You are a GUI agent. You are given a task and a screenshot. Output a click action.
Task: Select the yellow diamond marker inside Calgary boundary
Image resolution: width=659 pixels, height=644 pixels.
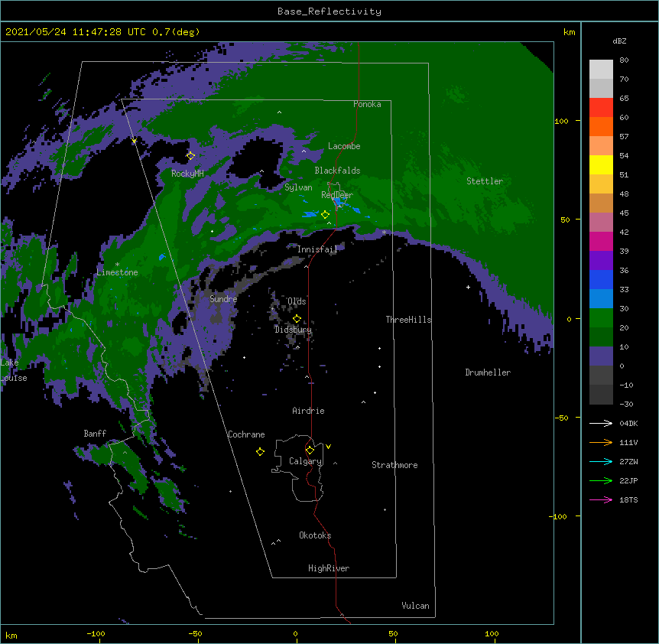click(310, 450)
